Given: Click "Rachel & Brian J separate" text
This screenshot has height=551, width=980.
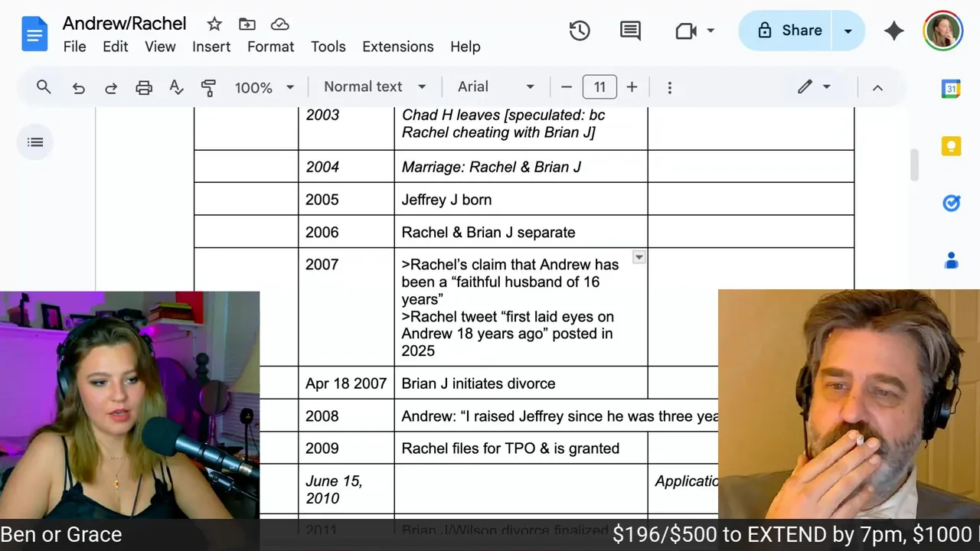Looking at the screenshot, I should tap(488, 233).
